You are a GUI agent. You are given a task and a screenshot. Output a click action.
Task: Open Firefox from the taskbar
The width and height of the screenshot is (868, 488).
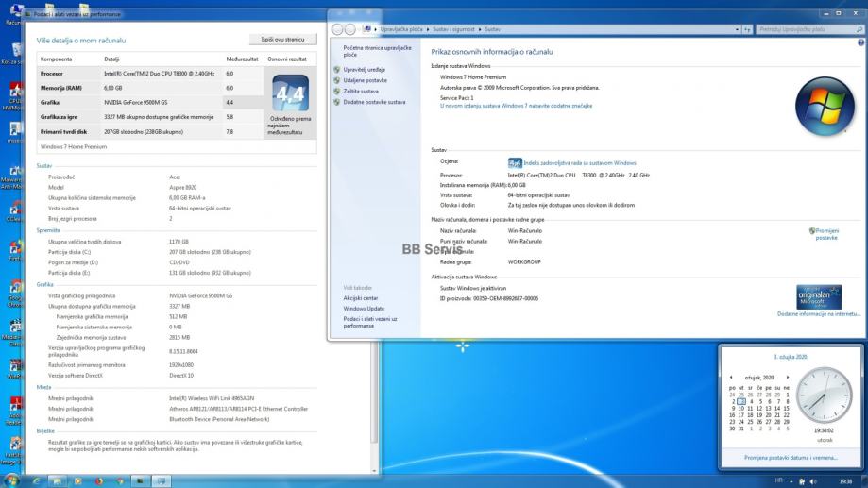tap(99, 480)
